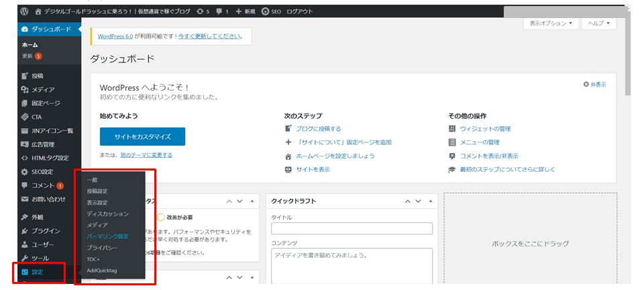Open the comments bubble icon in admin bar
Image resolution: width=644 pixels, height=290 pixels.
(x=220, y=11)
